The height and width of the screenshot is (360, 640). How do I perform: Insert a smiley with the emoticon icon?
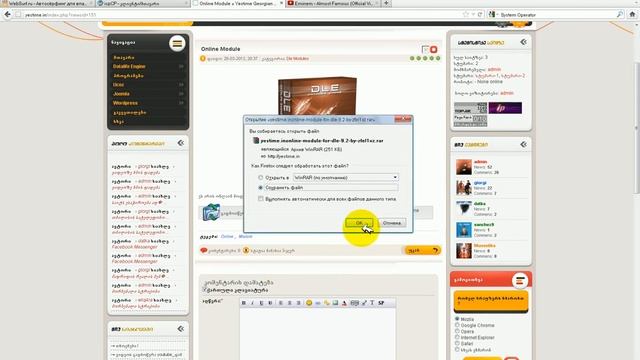(309, 303)
